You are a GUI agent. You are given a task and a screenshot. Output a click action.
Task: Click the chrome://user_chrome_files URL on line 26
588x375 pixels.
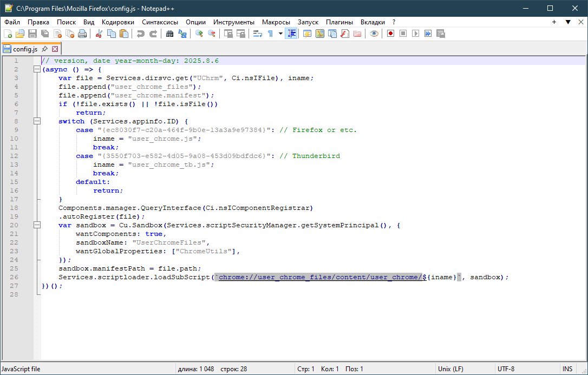tap(319, 277)
